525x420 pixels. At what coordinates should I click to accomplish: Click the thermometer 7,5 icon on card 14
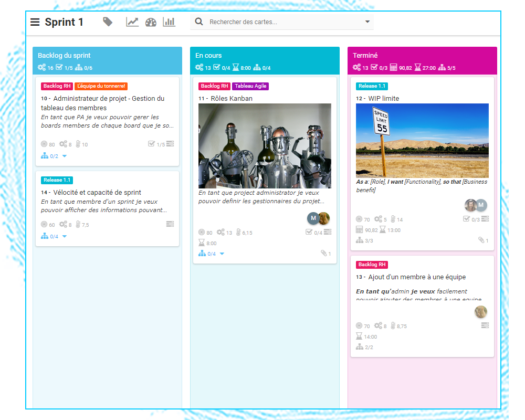pos(78,224)
